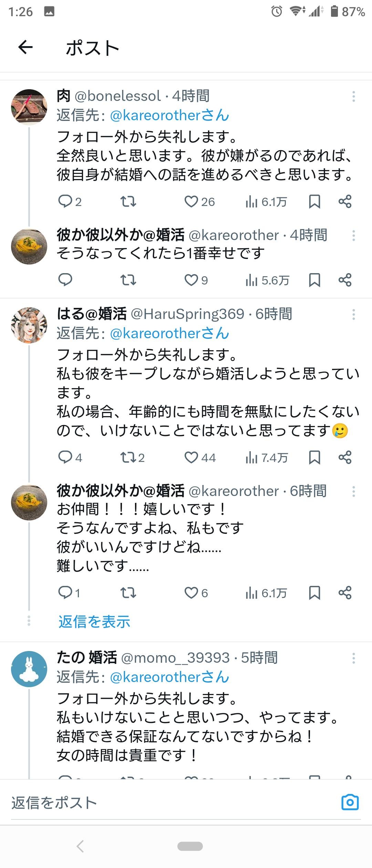
Task: Bookmark the @HaruSpring369 reply
Action: (x=314, y=457)
